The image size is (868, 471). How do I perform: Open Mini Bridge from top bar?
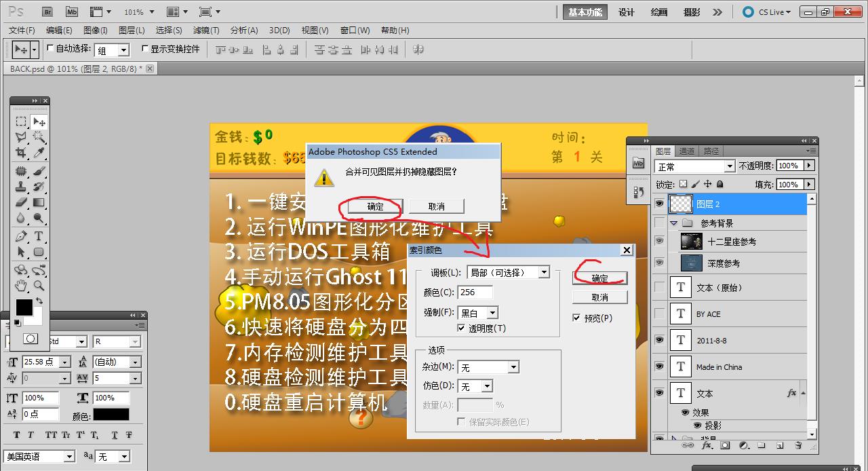pos(72,12)
